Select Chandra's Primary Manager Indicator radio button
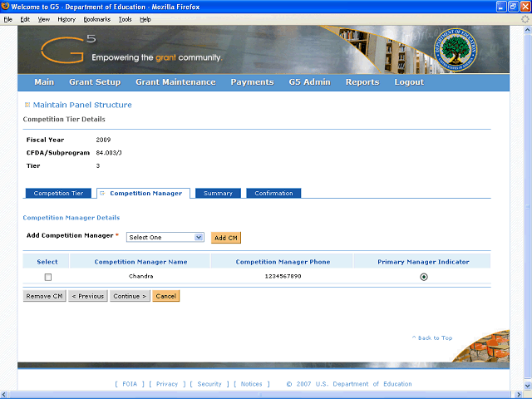532x399 pixels. coord(423,277)
